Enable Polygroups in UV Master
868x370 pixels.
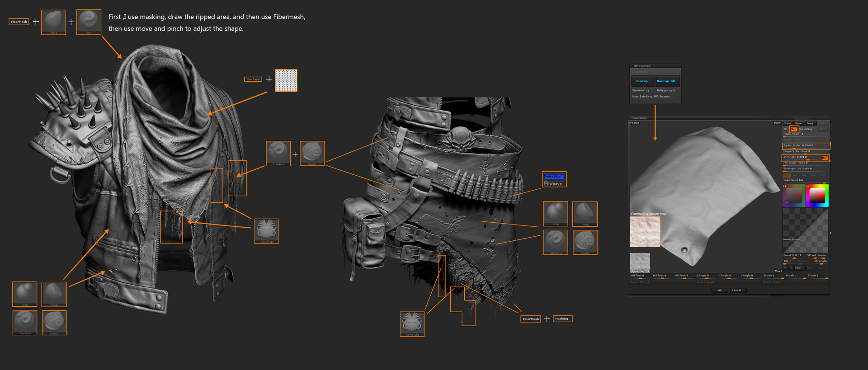(666, 90)
